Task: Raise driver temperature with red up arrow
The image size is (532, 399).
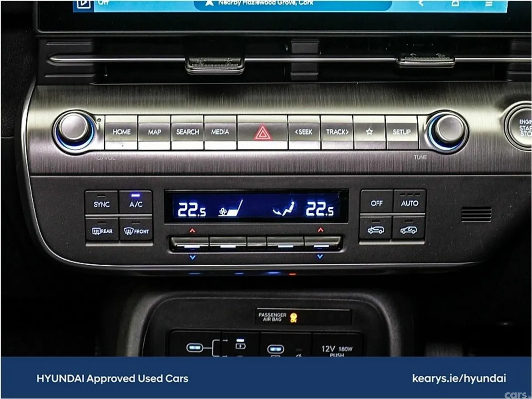Action: pyautogui.click(x=192, y=230)
